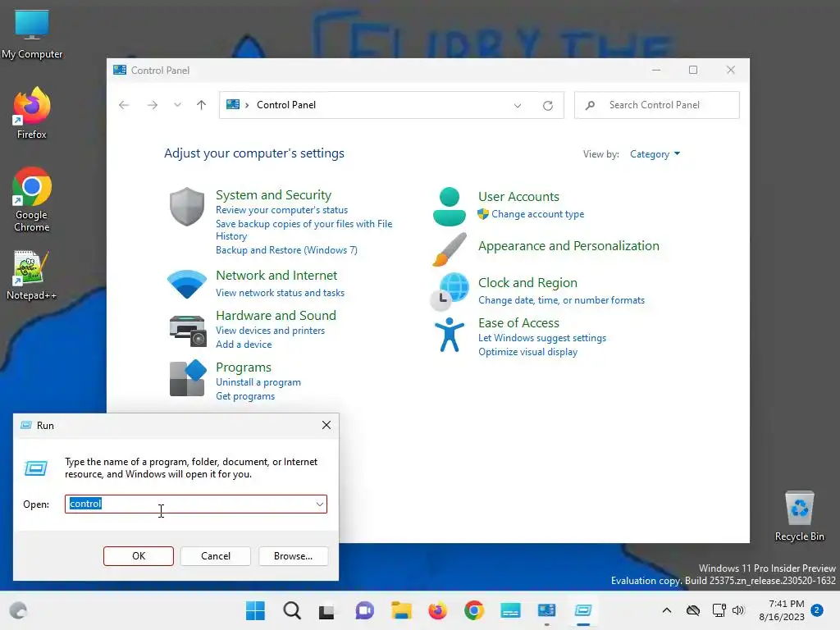The image size is (840, 630).
Task: Open the User Accounts person icon
Action: (449, 206)
